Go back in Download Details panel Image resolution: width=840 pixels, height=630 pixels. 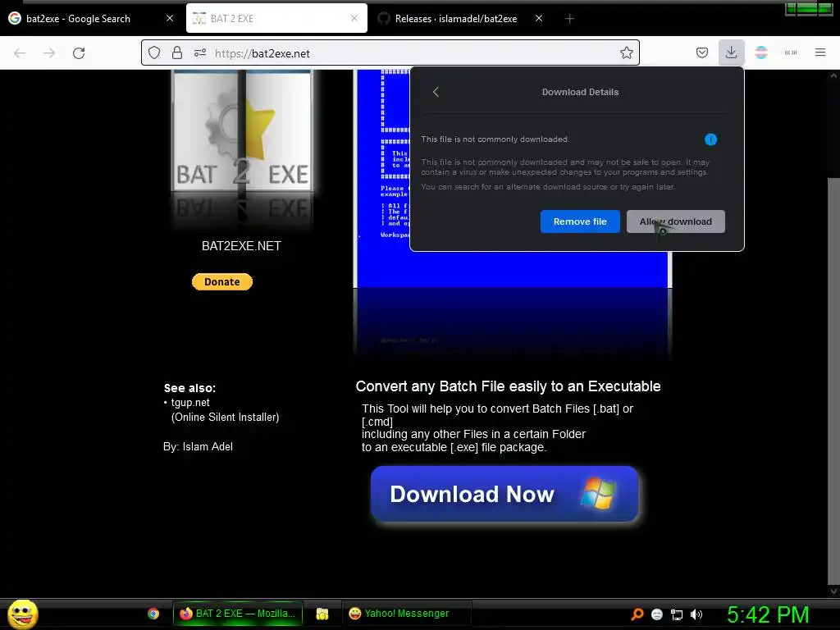coord(436,92)
